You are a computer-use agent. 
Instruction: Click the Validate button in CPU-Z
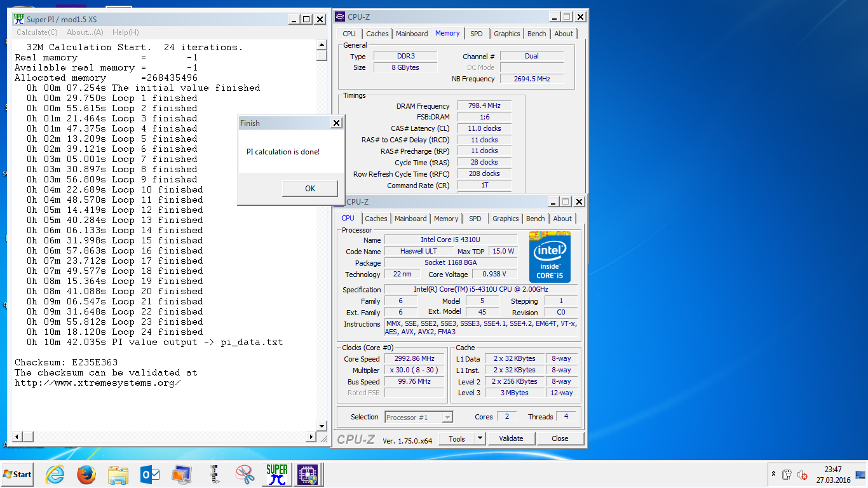pyautogui.click(x=511, y=438)
